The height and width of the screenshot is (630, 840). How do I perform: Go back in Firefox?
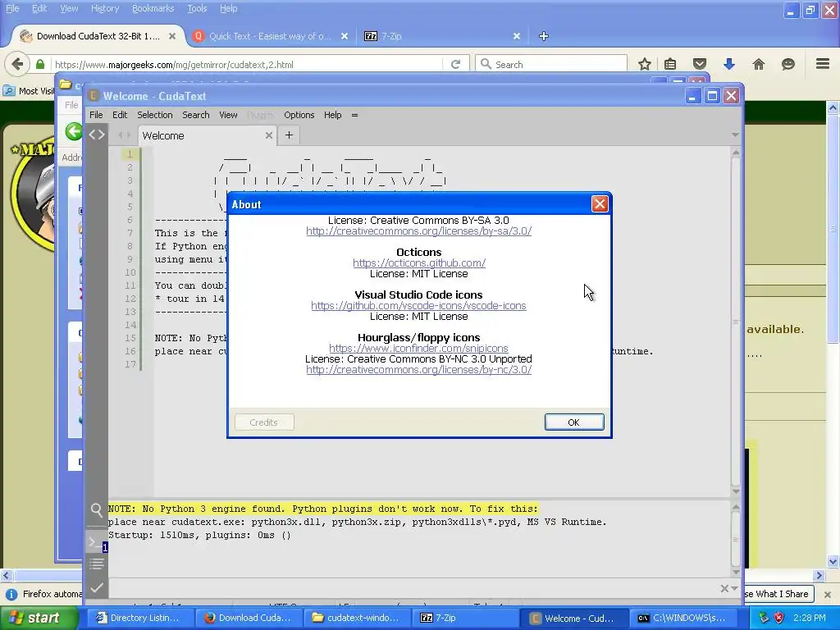[17, 64]
